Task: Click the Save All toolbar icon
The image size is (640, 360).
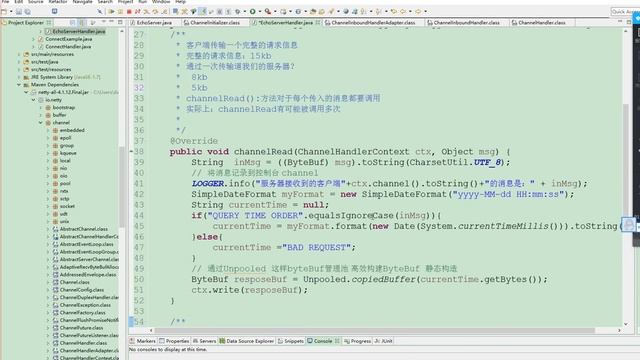Action: click(x=27, y=12)
